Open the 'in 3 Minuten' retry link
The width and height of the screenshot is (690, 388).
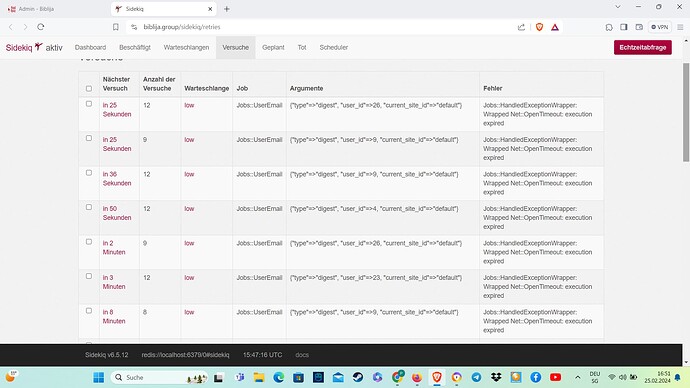114,282
